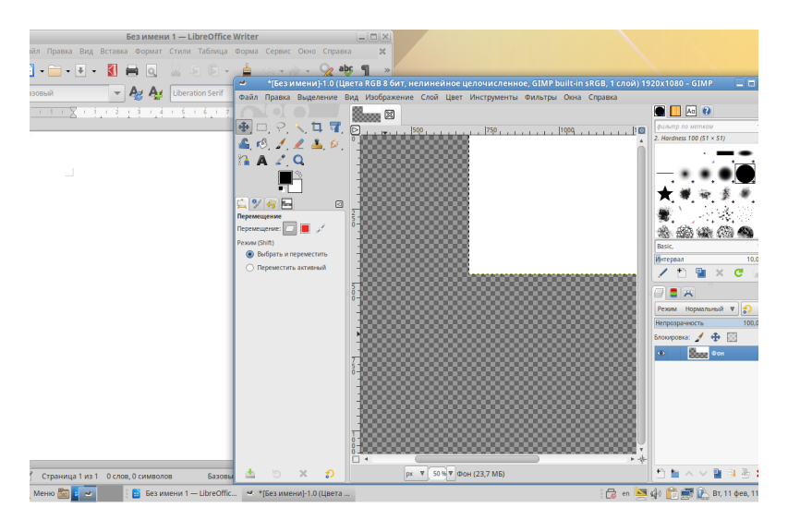Viewport: 788px width, 532px height.
Task: Click the Print icon in LibreOffice Writer
Action: (132, 70)
